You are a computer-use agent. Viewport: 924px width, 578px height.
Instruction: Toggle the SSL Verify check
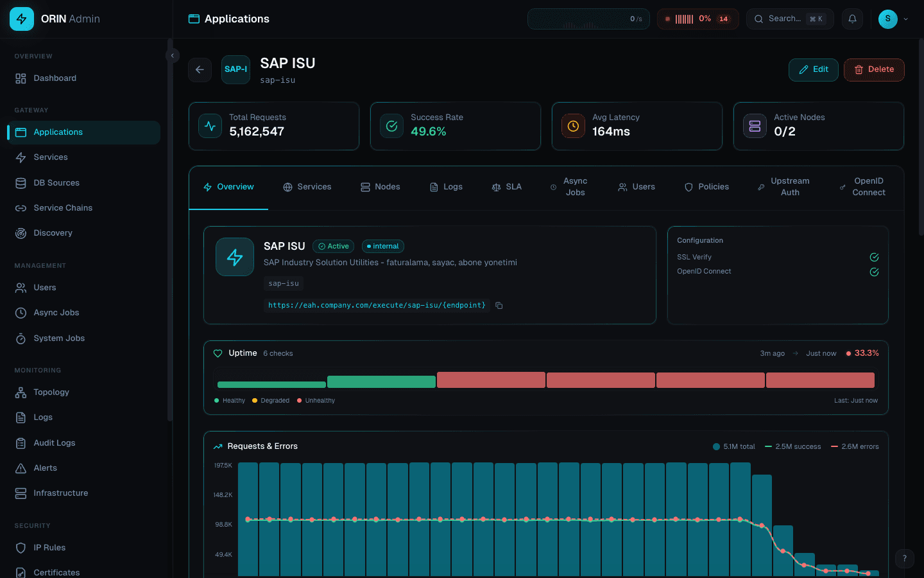click(x=874, y=257)
